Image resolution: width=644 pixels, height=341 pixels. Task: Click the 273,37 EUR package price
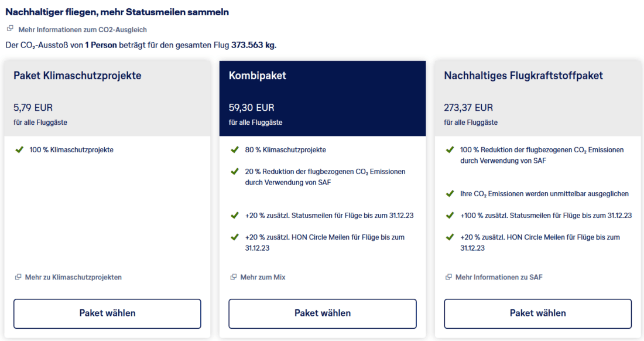point(468,108)
